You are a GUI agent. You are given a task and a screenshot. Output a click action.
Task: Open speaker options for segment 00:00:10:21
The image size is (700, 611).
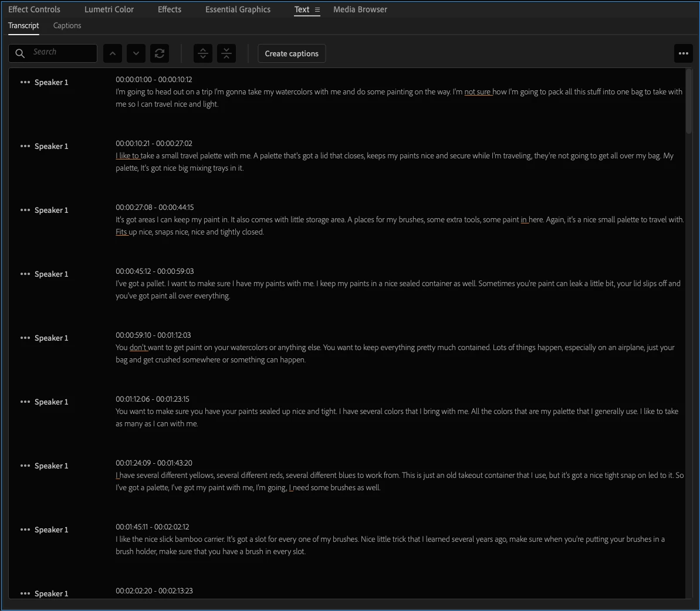tap(25, 146)
